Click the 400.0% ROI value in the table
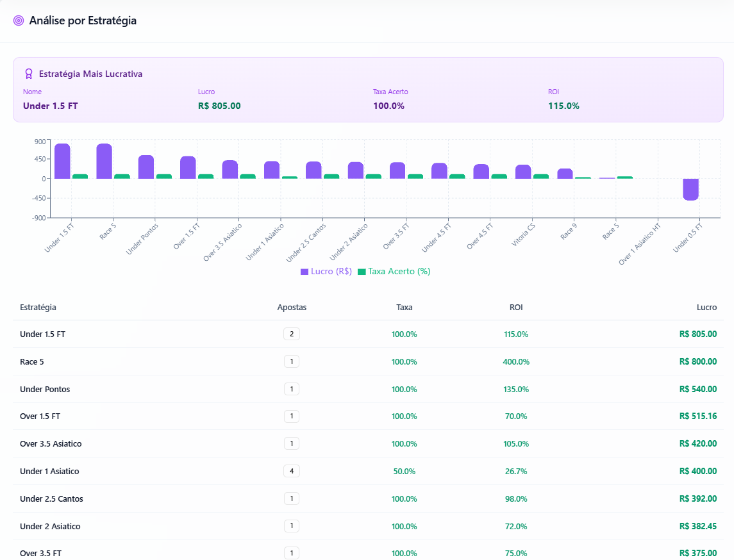This screenshot has width=734, height=560. click(516, 362)
